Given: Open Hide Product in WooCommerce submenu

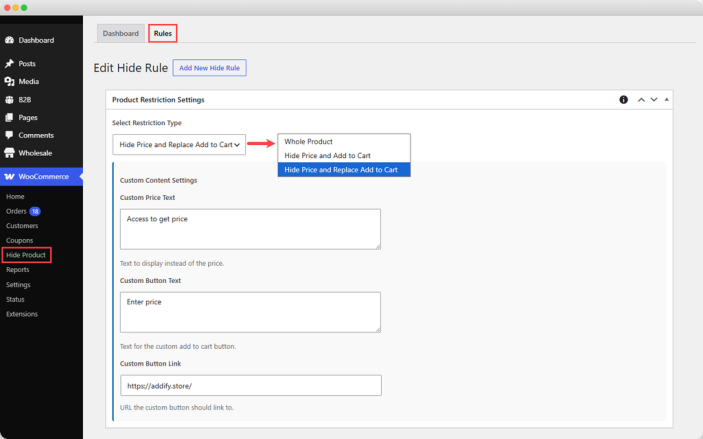Looking at the screenshot, I should coord(26,255).
